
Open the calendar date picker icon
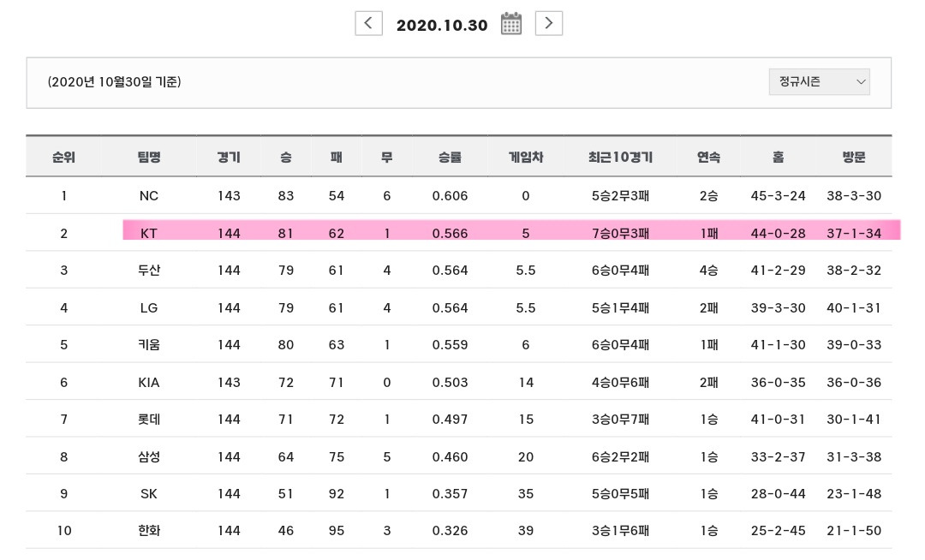(510, 24)
